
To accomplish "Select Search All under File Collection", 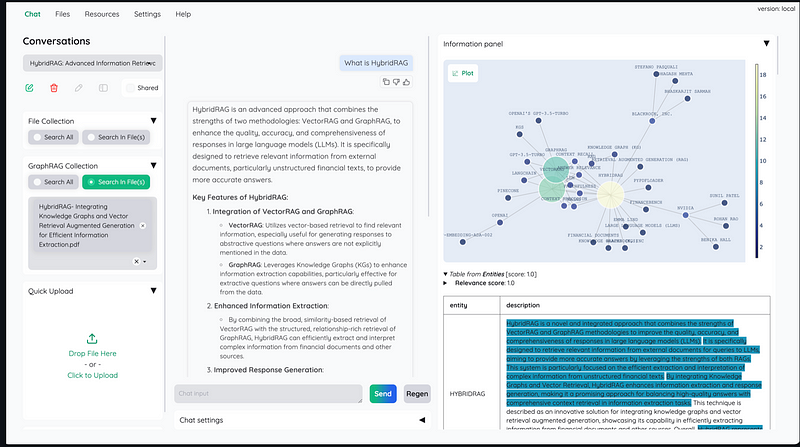I will click(54, 137).
